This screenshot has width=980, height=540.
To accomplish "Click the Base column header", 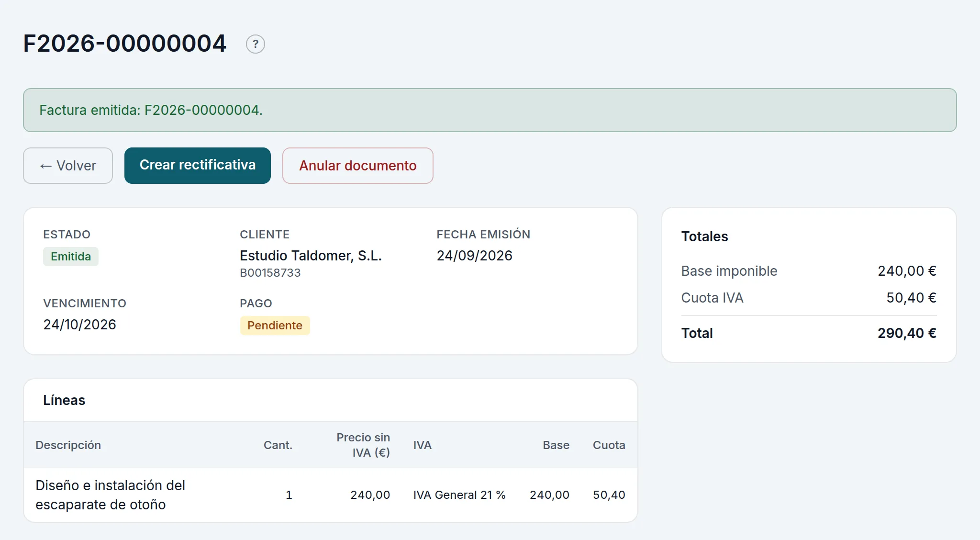I will coord(556,445).
